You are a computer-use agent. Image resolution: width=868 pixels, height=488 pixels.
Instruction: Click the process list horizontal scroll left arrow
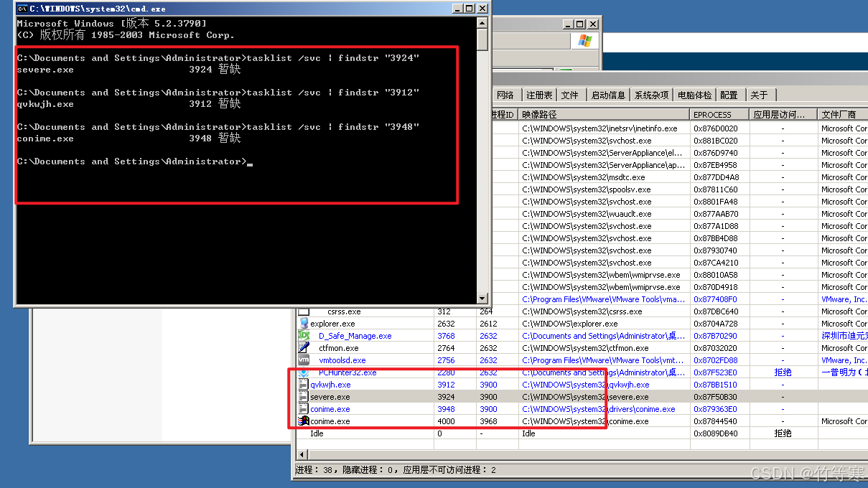click(x=301, y=454)
